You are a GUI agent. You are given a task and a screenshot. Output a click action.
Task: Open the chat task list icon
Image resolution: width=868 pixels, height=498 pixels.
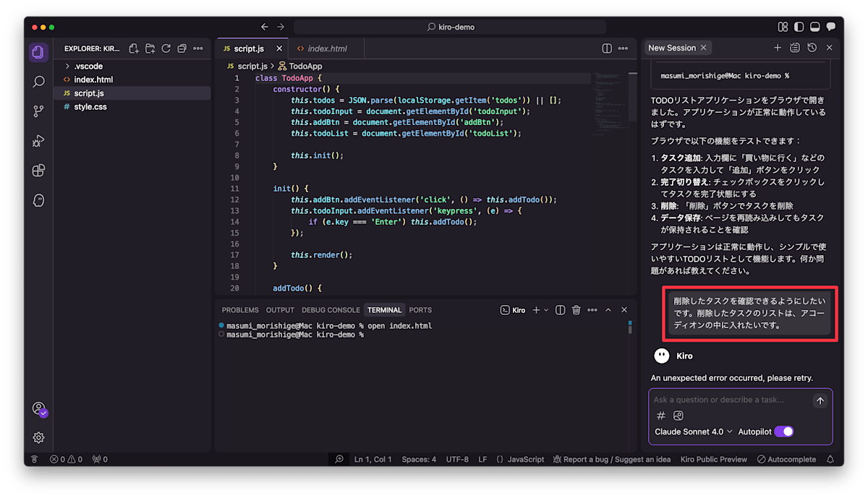(x=795, y=48)
